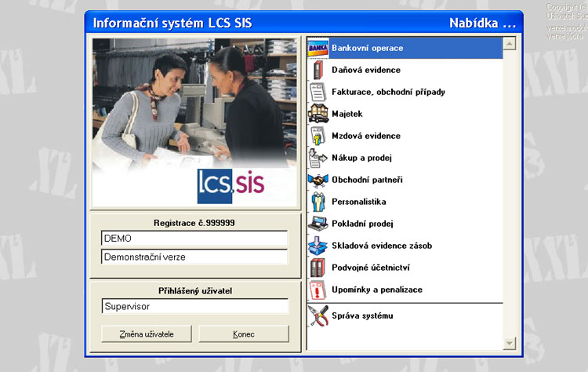Click the binders icon for Podvojné účetnictví

(x=318, y=268)
